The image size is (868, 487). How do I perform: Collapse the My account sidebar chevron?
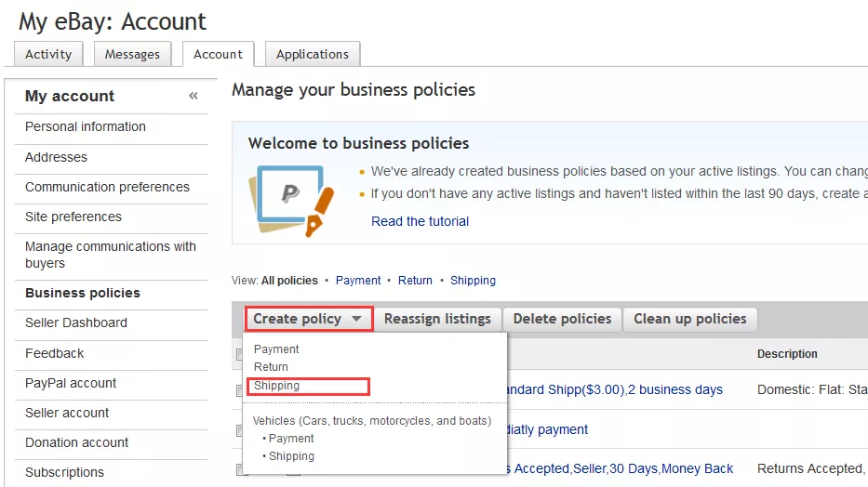(x=194, y=96)
